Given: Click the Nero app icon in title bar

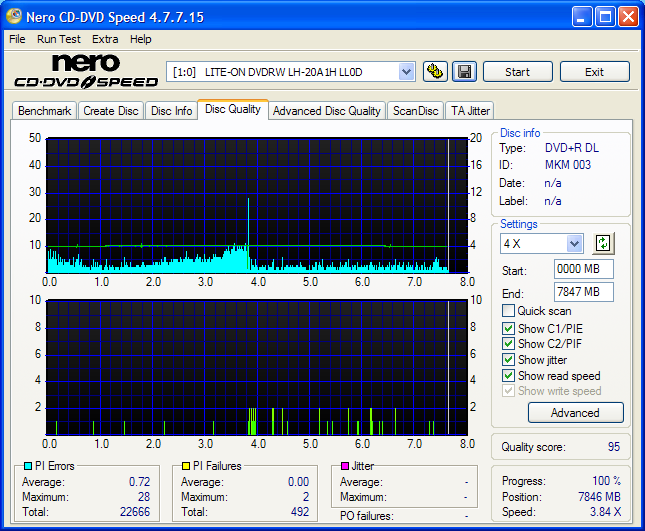Looking at the screenshot, I should (x=14, y=16).
